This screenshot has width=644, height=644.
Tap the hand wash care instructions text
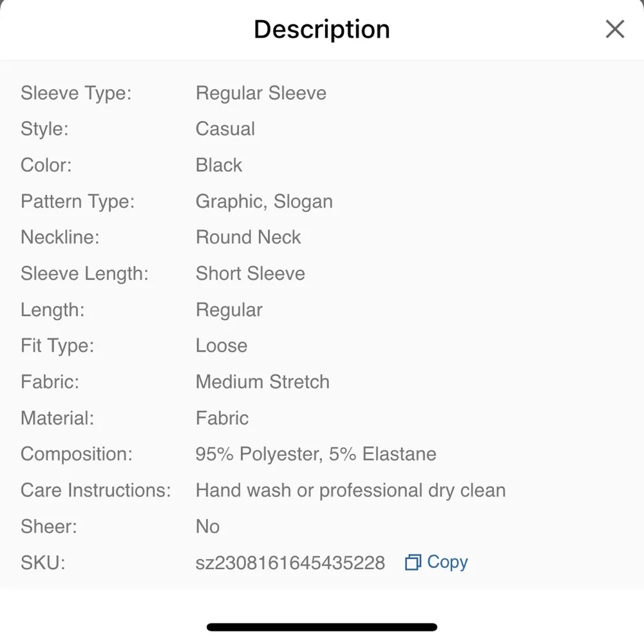pos(350,490)
